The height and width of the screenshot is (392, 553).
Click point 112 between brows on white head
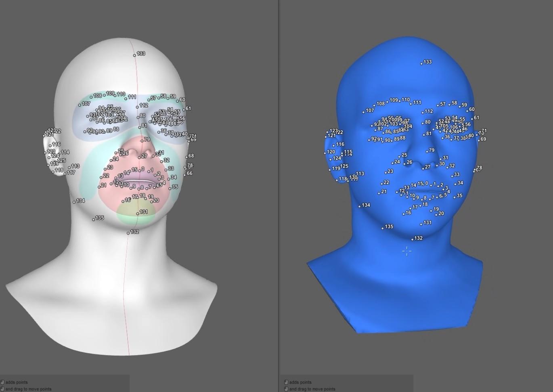point(138,107)
